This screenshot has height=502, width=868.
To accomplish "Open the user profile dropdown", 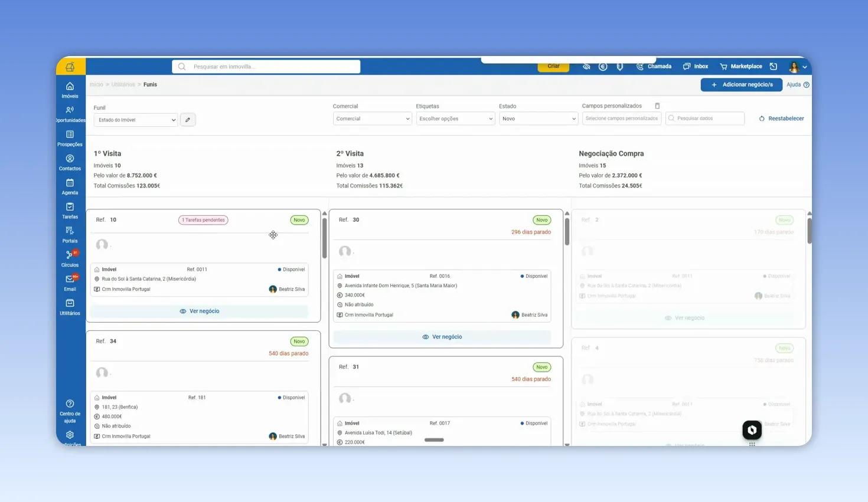I will [798, 67].
